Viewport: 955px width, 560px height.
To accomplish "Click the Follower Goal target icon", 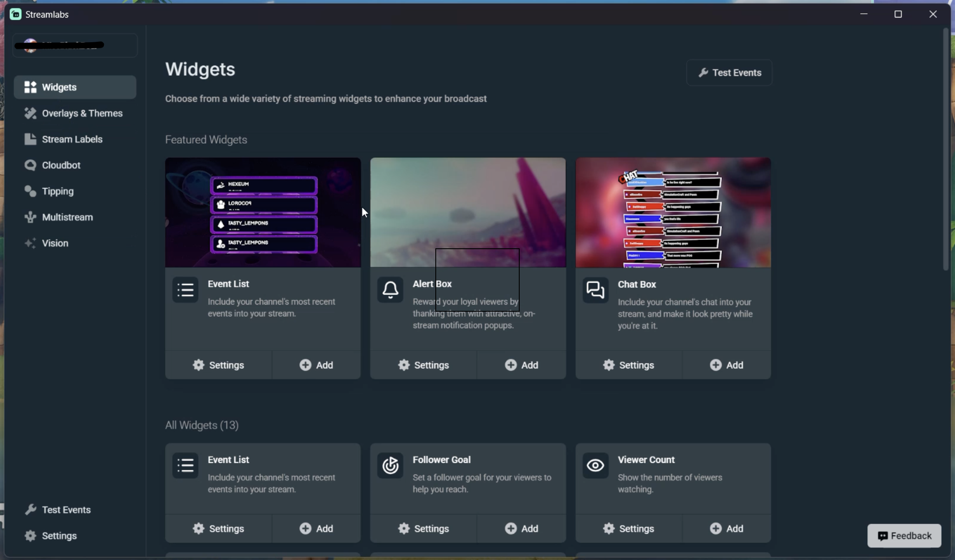I will [390, 465].
